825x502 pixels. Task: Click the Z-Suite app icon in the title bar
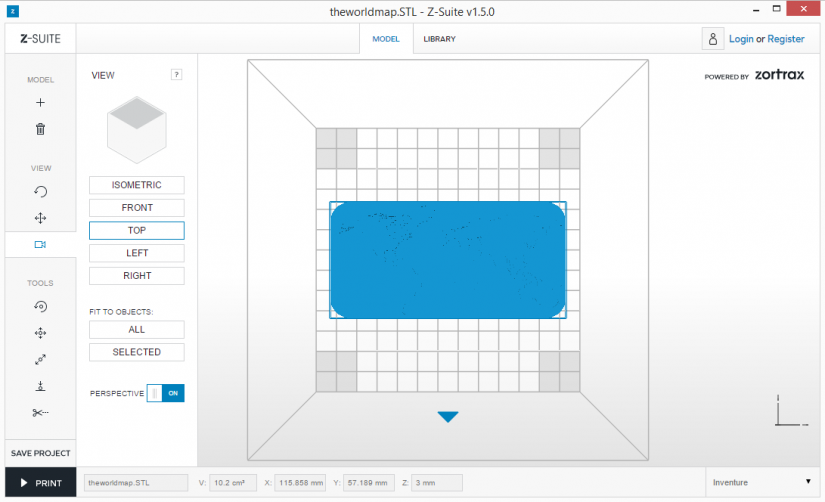13,11
